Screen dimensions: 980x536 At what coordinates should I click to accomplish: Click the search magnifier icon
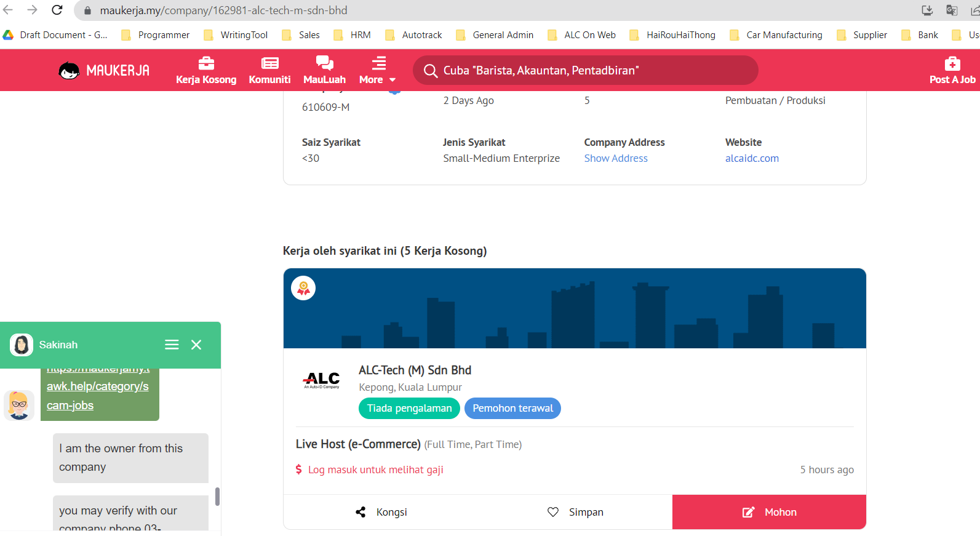[431, 71]
